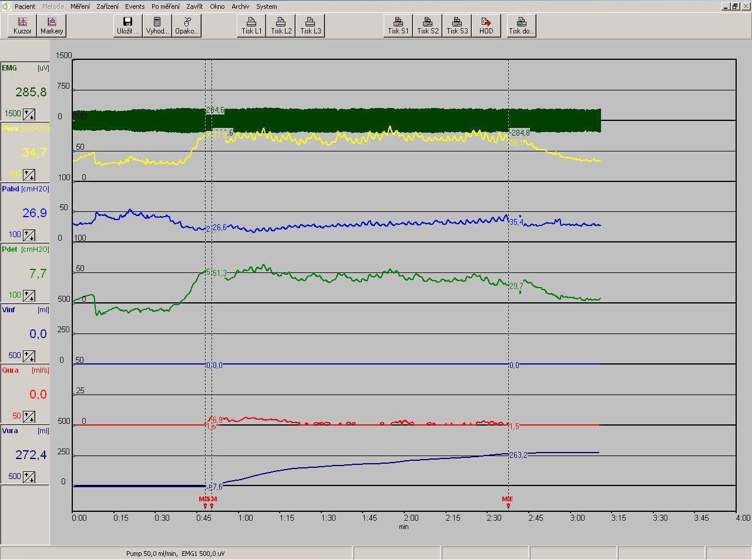Click the Opako... repeat tool
Screen dimensions: 752x560
(187, 26)
